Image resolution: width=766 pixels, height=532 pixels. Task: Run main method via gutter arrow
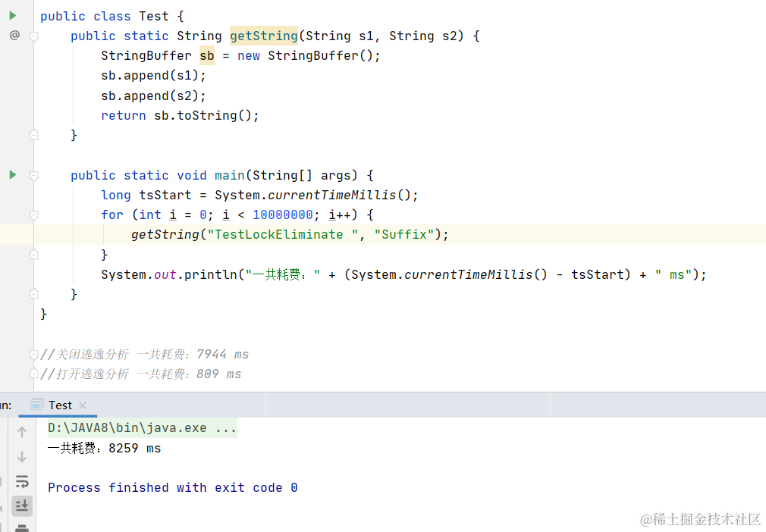coord(13,175)
